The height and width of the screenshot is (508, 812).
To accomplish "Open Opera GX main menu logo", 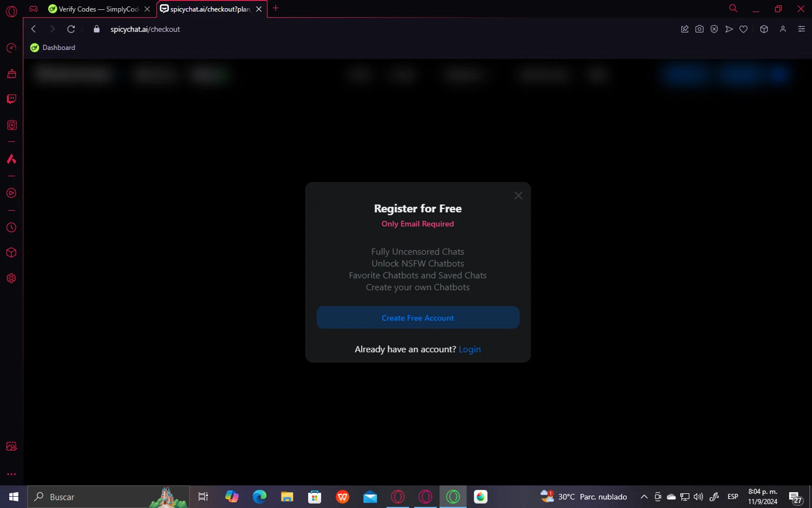I will click(11, 11).
